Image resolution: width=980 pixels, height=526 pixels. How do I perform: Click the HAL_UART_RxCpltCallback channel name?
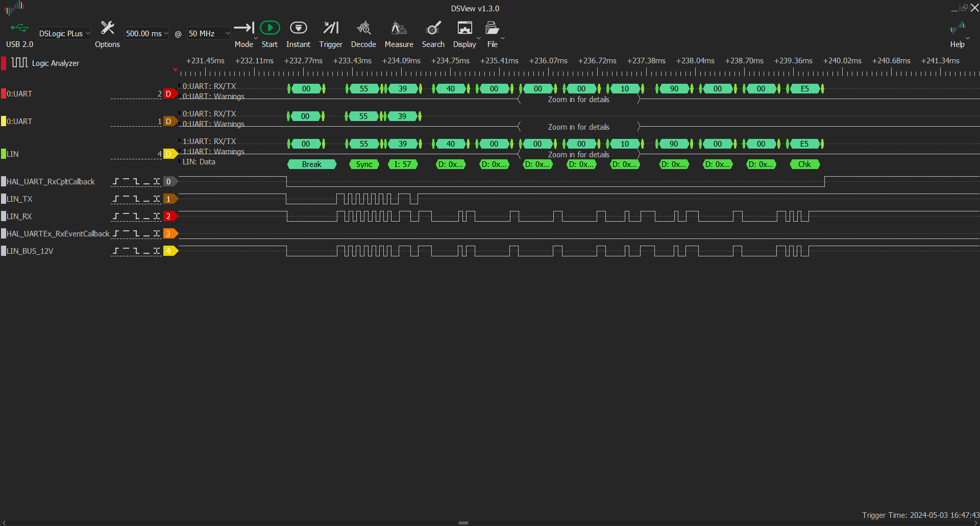tap(51, 182)
